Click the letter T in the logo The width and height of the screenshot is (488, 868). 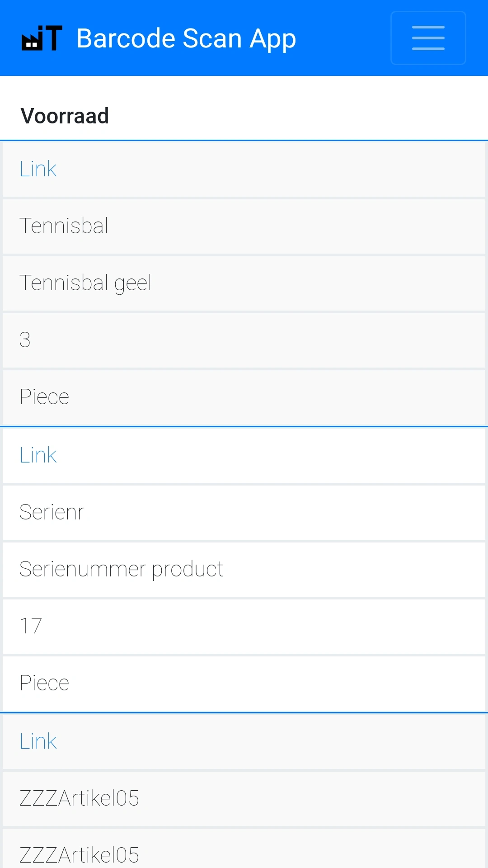(x=54, y=38)
